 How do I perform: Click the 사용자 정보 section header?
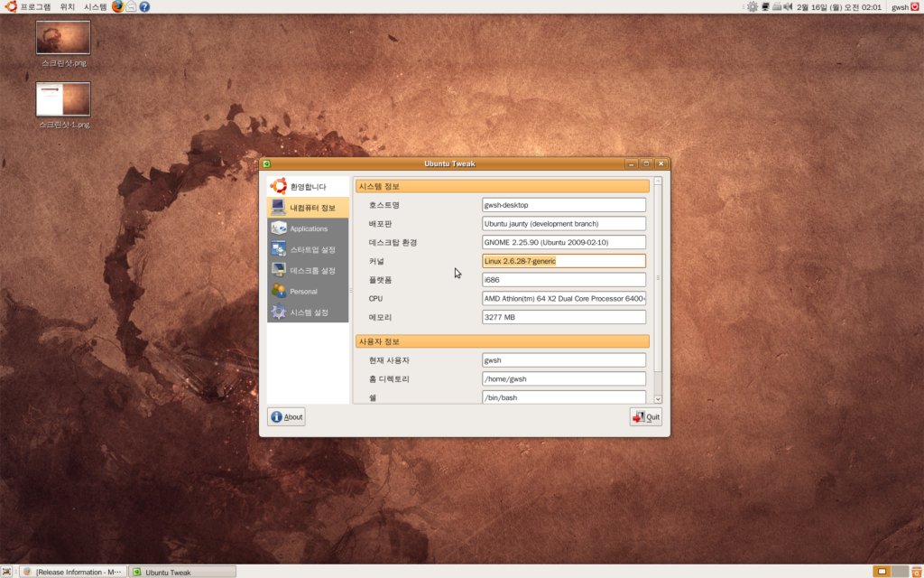503,341
